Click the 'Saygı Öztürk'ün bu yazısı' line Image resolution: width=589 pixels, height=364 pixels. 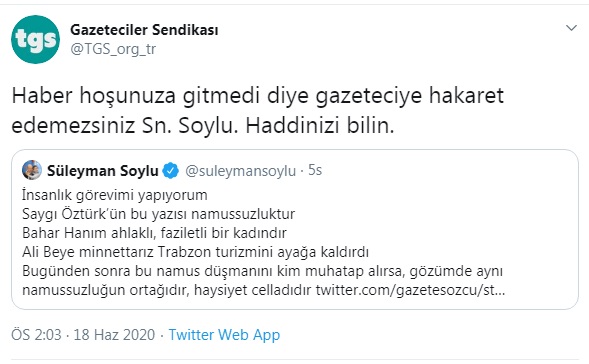coord(158,214)
